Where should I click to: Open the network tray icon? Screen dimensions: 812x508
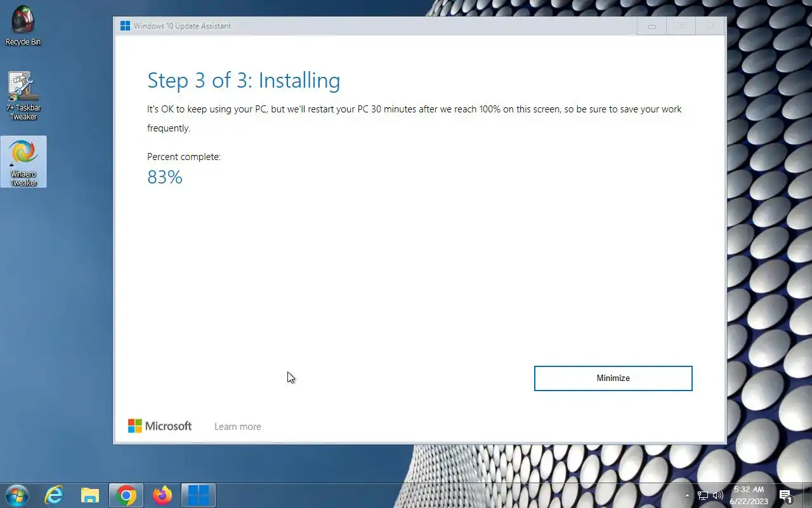click(x=703, y=495)
